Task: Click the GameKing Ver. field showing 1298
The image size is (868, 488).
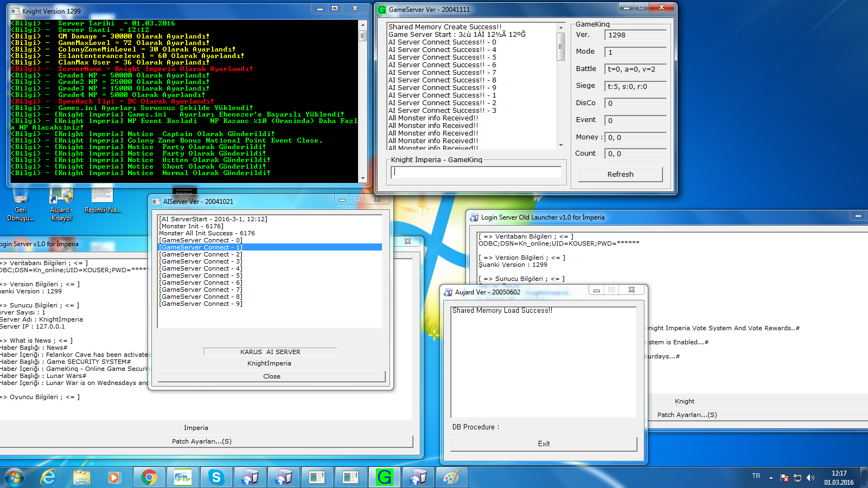Action: pos(635,35)
